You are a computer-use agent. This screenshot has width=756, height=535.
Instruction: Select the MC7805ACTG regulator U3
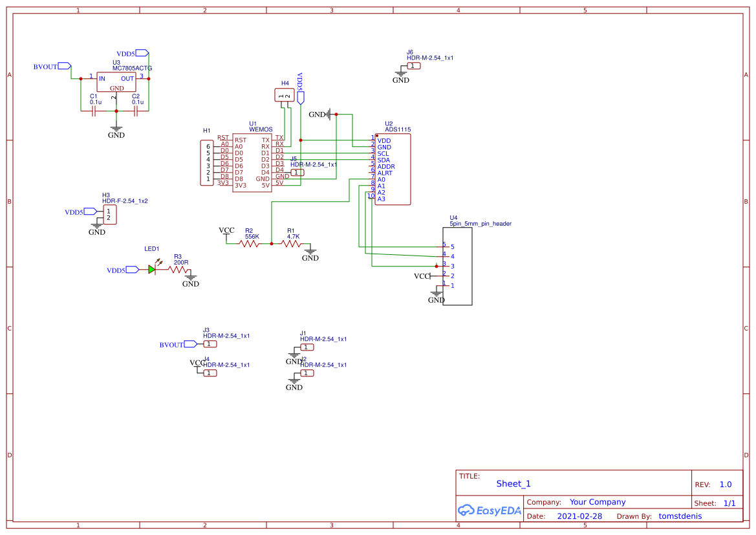point(115,81)
